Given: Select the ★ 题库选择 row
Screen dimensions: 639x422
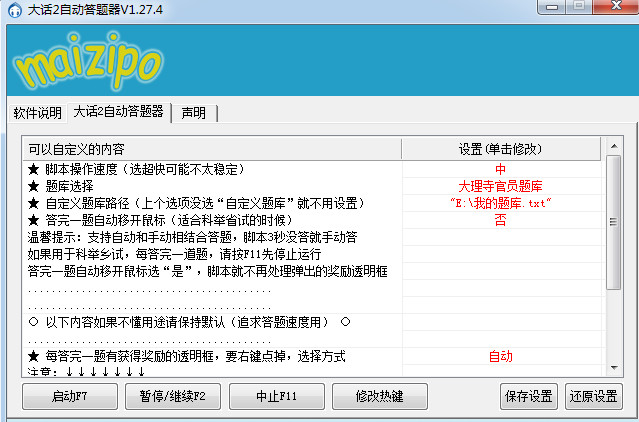Looking at the screenshot, I should (61, 186).
